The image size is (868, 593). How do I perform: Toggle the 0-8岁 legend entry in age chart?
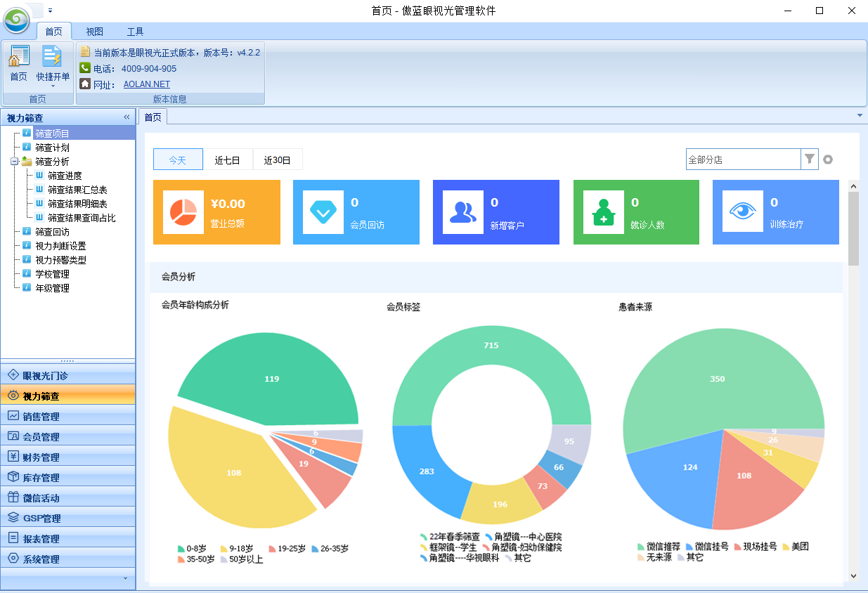tap(192, 548)
